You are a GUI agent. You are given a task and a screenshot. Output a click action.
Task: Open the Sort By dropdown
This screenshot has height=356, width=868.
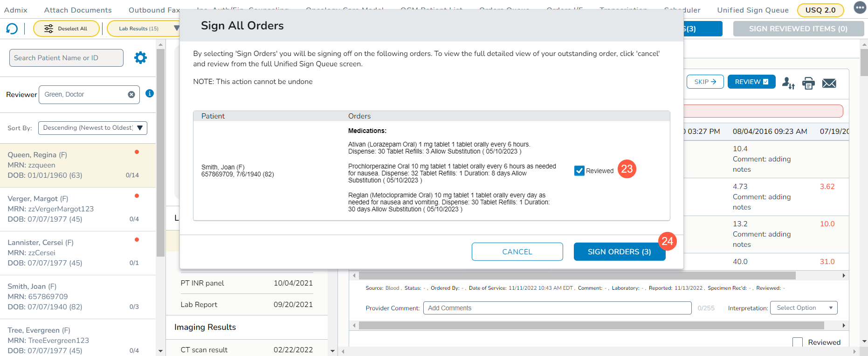(92, 128)
